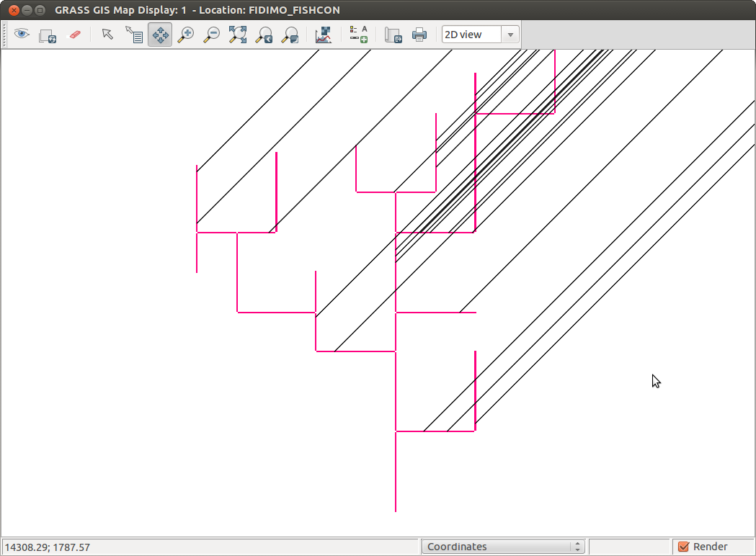Choose the Zoom out magnifier

(212, 35)
